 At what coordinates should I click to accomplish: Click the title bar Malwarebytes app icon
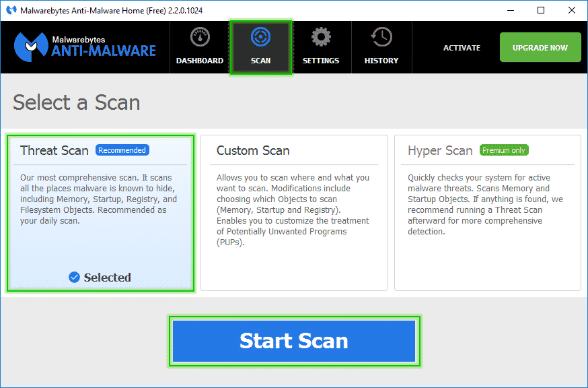coord(11,11)
